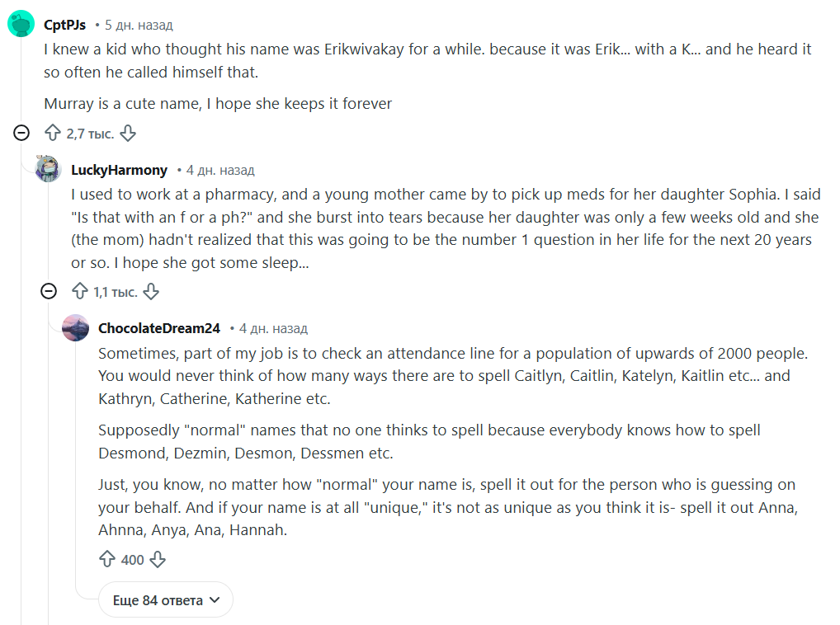Open LuckyHarmony's user profile link
The height and width of the screenshot is (625, 840).
pyautogui.click(x=119, y=170)
